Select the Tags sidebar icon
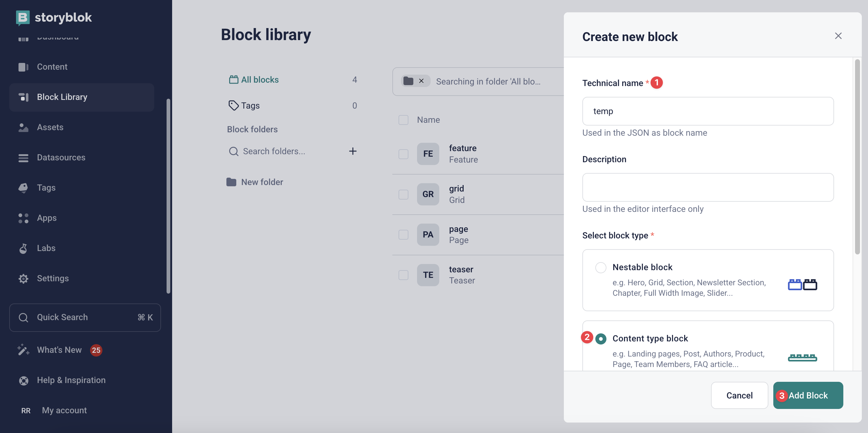Viewport: 868px width, 433px height. pyautogui.click(x=23, y=188)
